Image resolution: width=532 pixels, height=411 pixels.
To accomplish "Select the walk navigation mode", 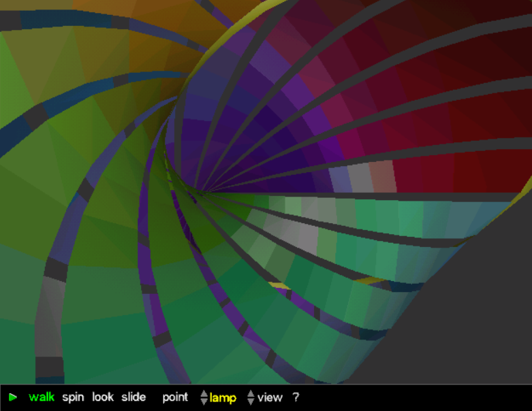I will 42,397.
